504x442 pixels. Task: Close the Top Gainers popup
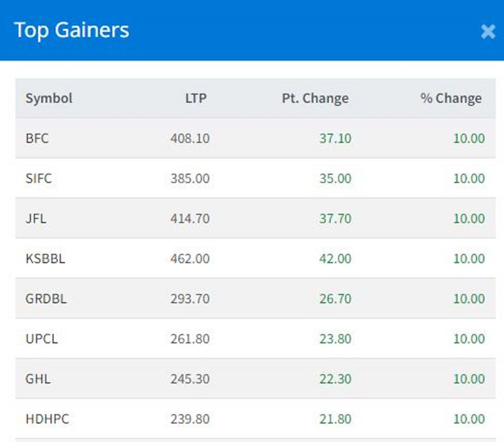(x=488, y=31)
